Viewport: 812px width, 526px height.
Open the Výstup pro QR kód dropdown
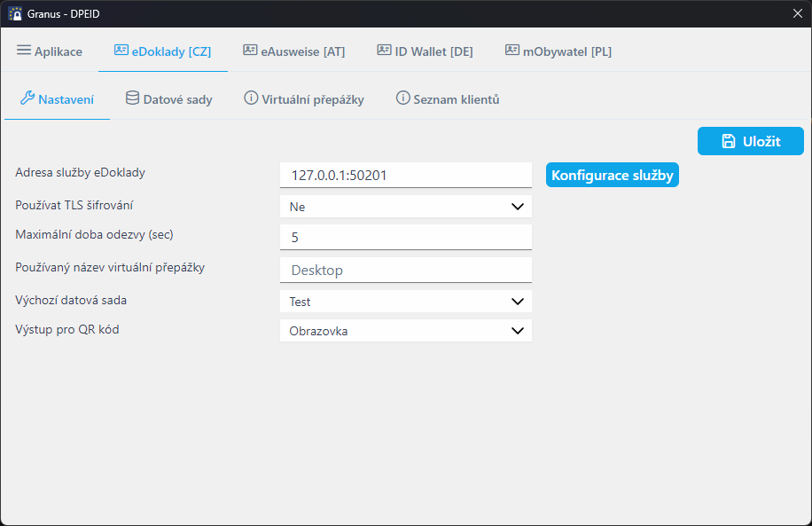pyautogui.click(x=405, y=331)
